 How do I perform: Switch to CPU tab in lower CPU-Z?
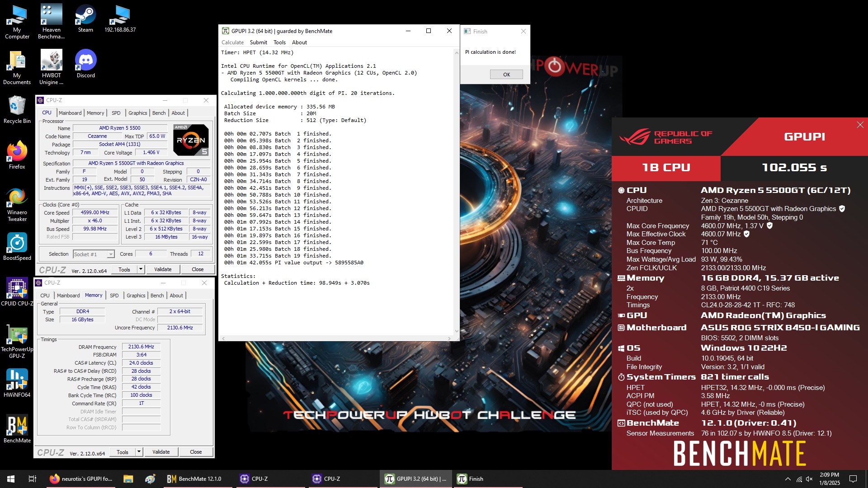pos(45,296)
